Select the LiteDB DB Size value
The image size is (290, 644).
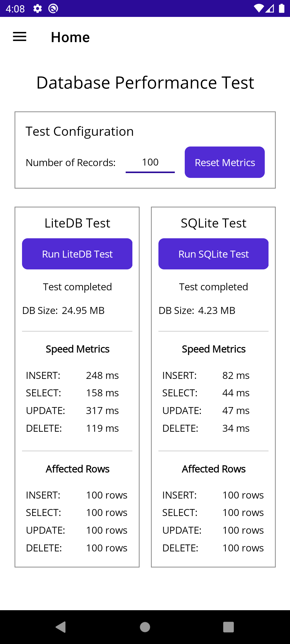point(83,310)
